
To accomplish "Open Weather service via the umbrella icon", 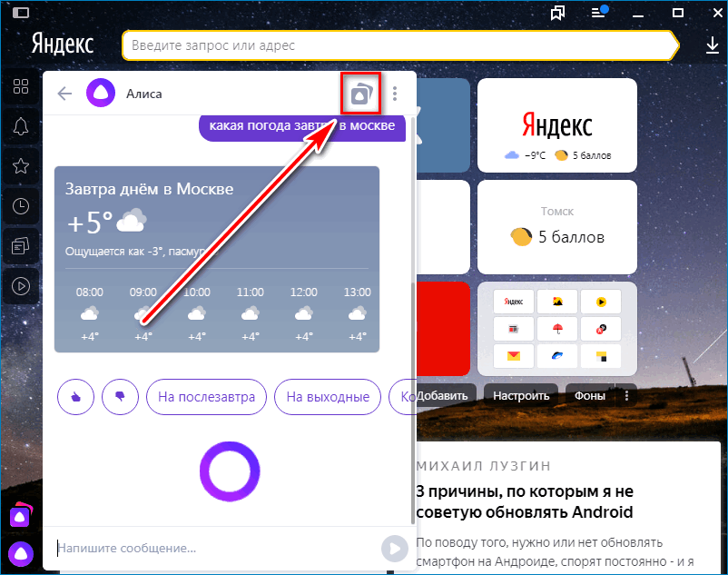I will coord(556,329).
